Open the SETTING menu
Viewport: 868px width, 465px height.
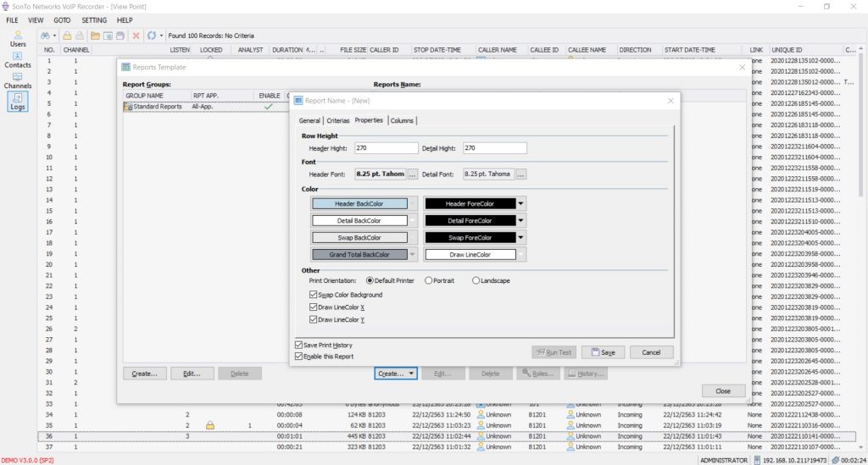(x=94, y=19)
